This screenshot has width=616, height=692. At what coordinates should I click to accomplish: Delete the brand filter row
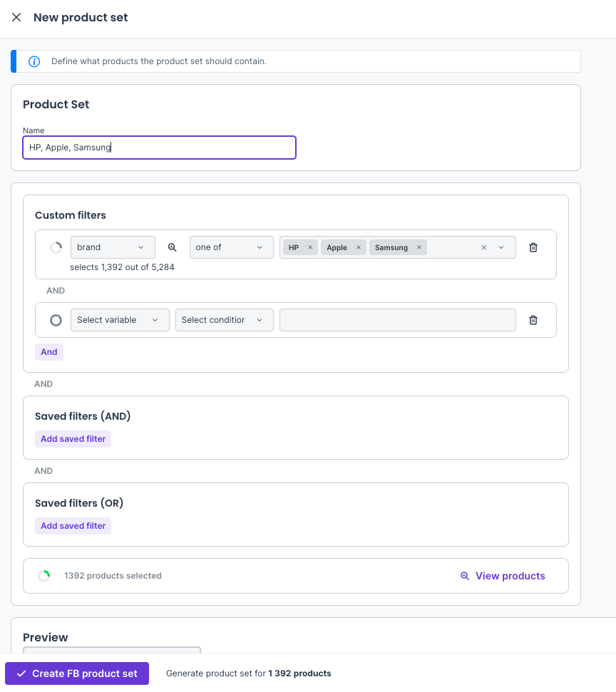533,247
